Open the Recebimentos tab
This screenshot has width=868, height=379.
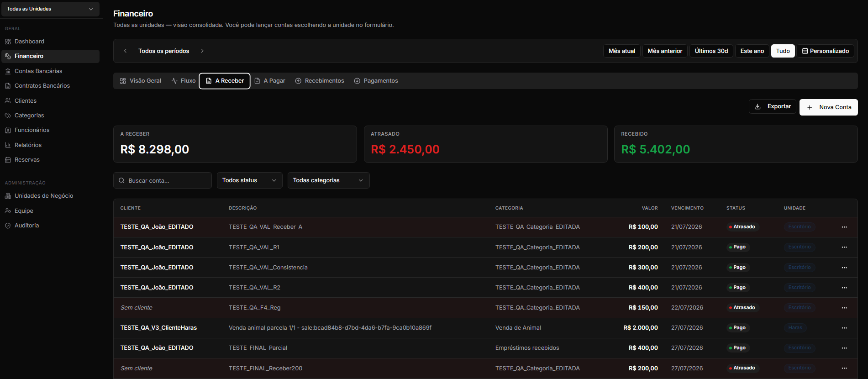click(320, 81)
